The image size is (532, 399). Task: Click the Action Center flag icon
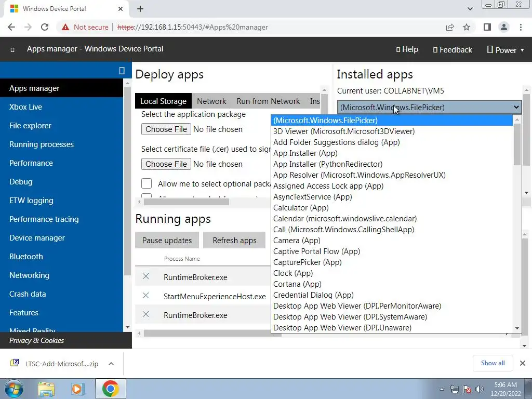point(467,389)
